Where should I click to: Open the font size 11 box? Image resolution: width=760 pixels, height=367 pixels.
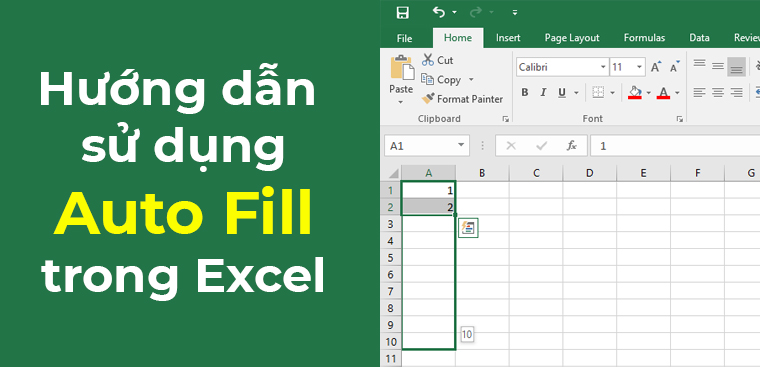pos(627,67)
